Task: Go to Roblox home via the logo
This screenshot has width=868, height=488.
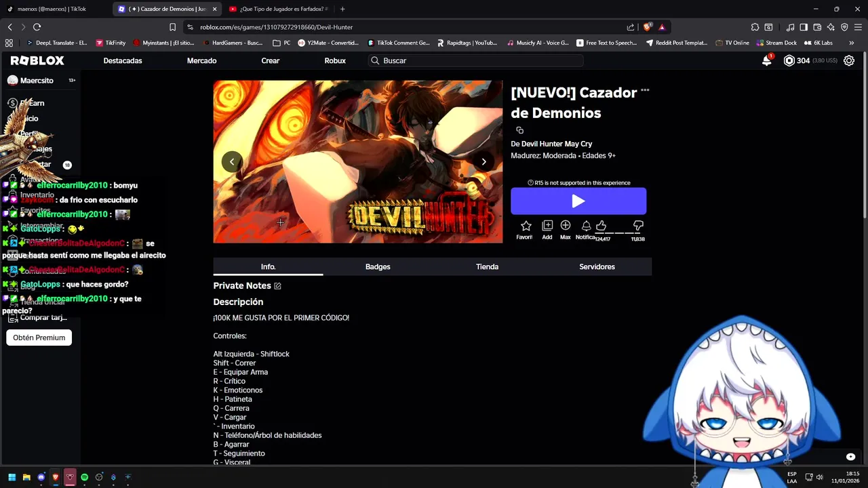Action: [37, 60]
